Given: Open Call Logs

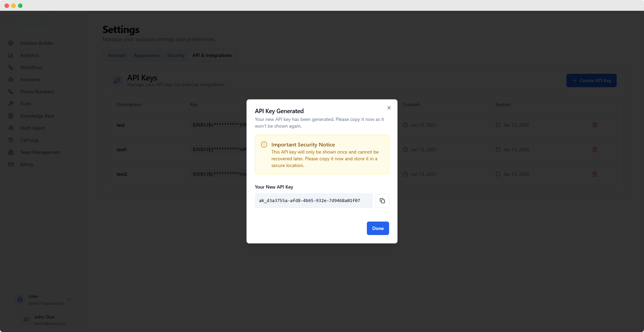Looking at the screenshot, I should (29, 140).
